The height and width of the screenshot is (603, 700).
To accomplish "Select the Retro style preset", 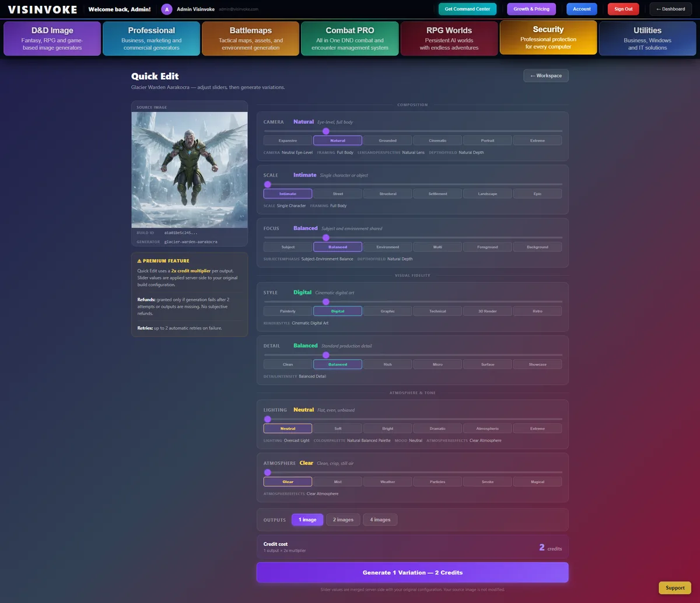I will pyautogui.click(x=538, y=311).
